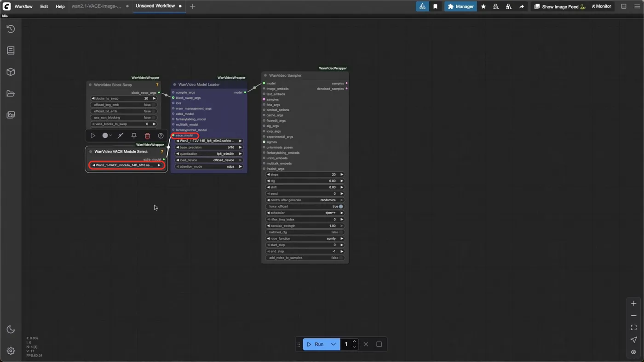The image size is (644, 362).
Task: Open the load_device dropdown
Action: (x=209, y=160)
